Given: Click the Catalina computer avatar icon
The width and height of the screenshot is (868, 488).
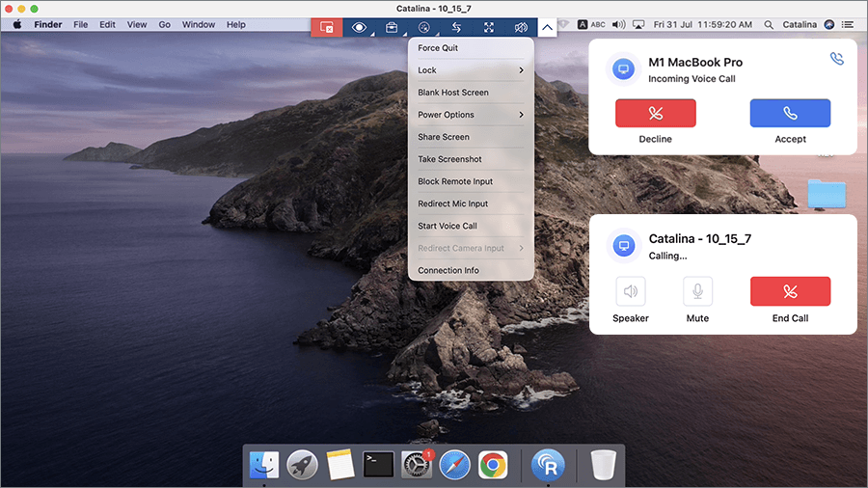Looking at the screenshot, I should point(624,246).
